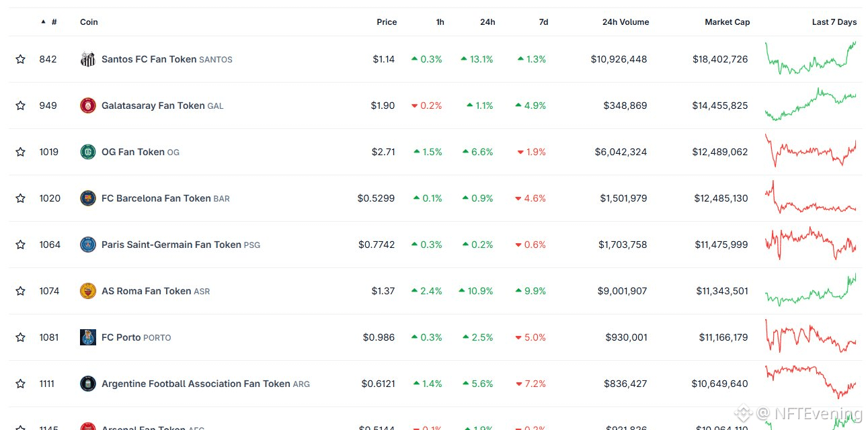Click OG market cap $12,489,062
Viewport: 868px width, 430px height.
pos(720,152)
